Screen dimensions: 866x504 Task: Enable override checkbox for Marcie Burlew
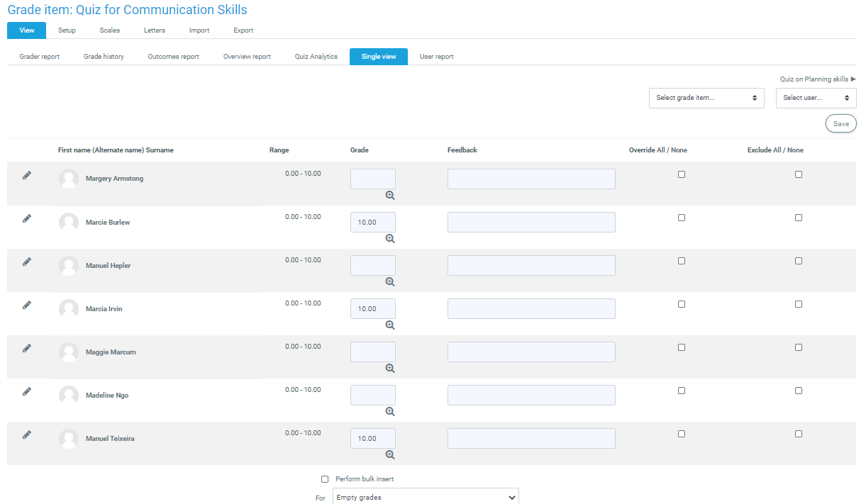click(682, 218)
